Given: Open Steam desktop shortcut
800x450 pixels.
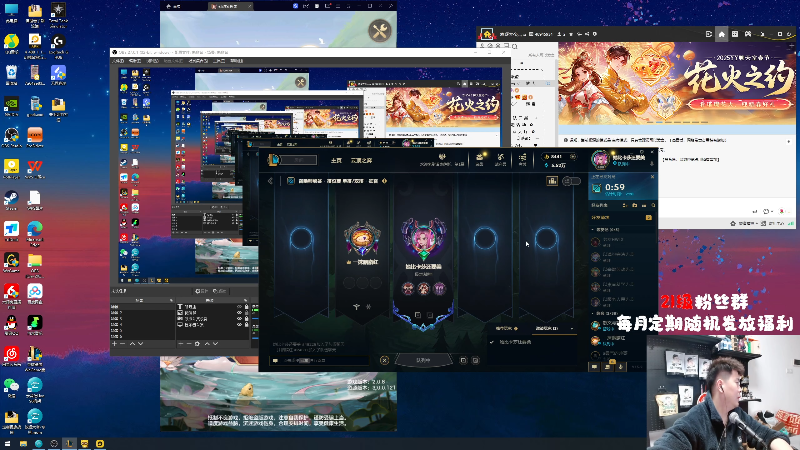Looking at the screenshot, I should coord(11,200).
